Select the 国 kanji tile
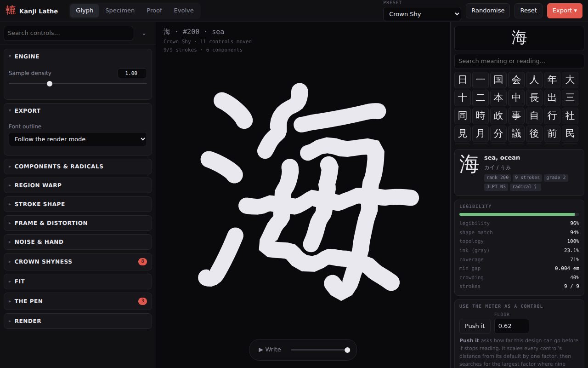This screenshot has width=588, height=368. point(498,80)
